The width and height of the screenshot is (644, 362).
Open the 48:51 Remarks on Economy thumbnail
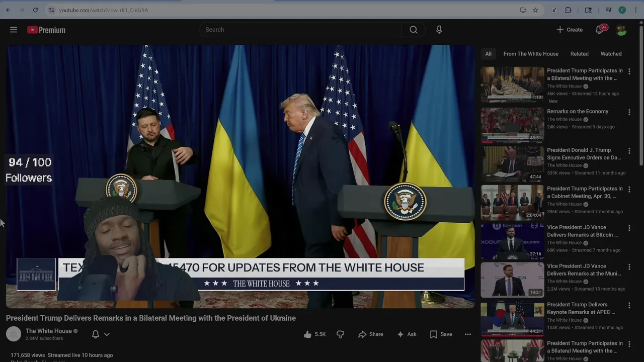(x=512, y=125)
